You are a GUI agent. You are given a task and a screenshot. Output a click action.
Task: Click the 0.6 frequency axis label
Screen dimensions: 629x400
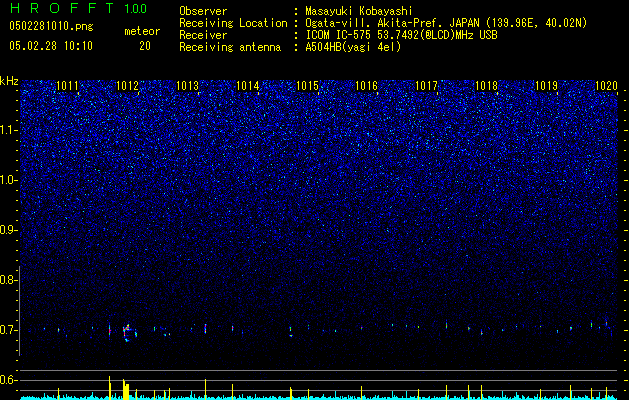pos(8,380)
